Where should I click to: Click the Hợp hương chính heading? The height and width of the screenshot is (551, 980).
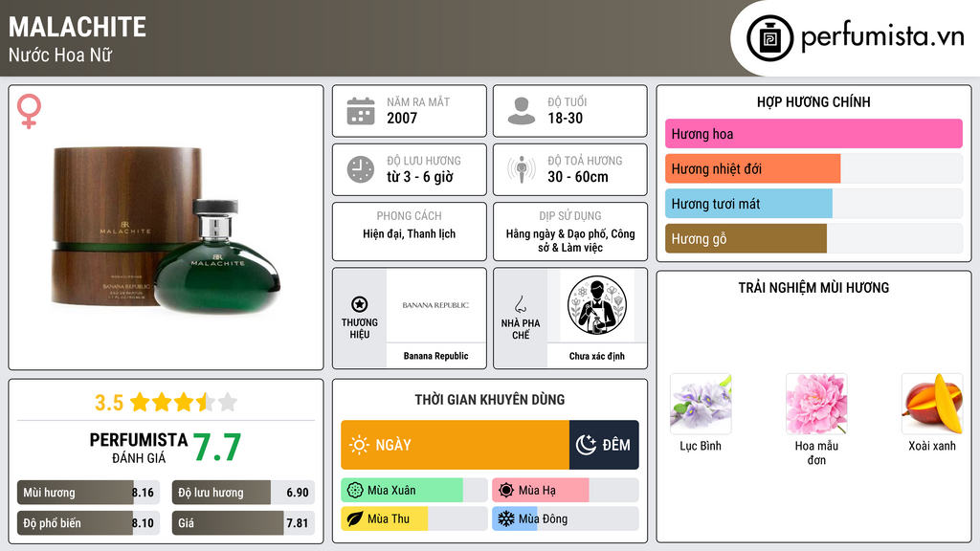[x=813, y=101]
